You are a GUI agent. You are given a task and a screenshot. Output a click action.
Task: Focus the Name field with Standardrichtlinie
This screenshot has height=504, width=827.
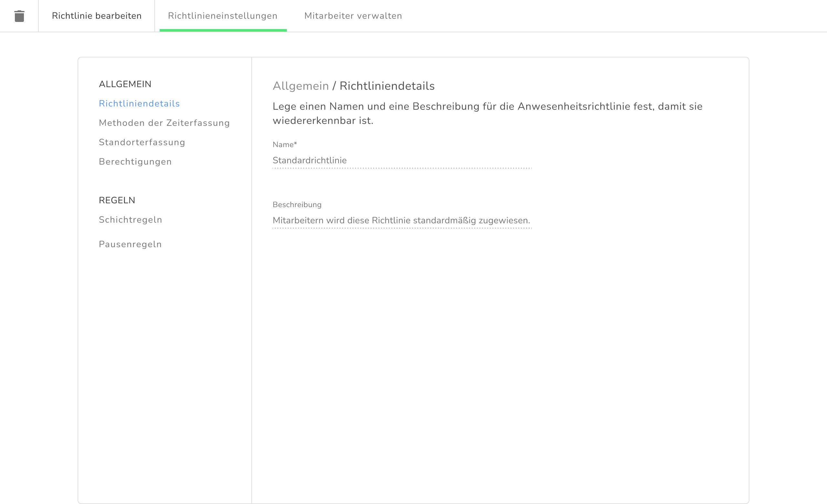402,160
